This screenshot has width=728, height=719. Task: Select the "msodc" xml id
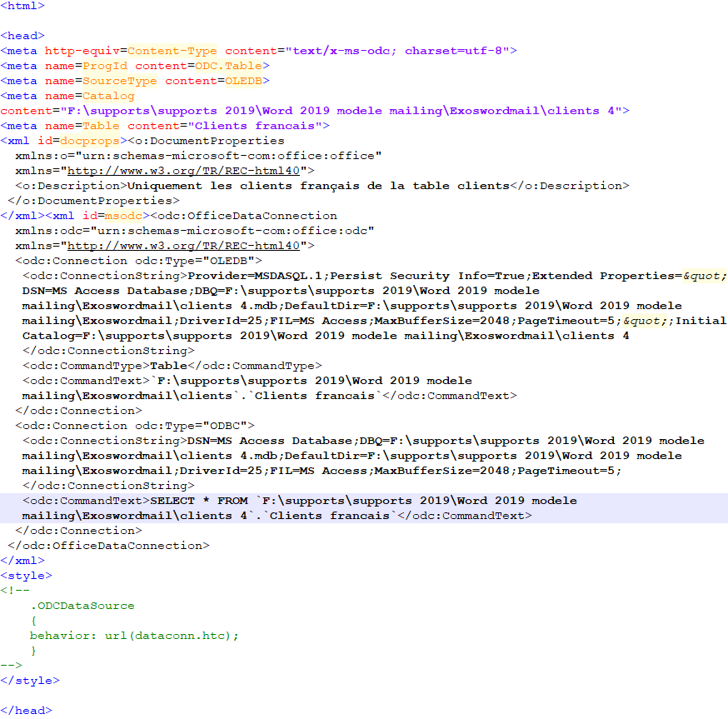pos(123,216)
